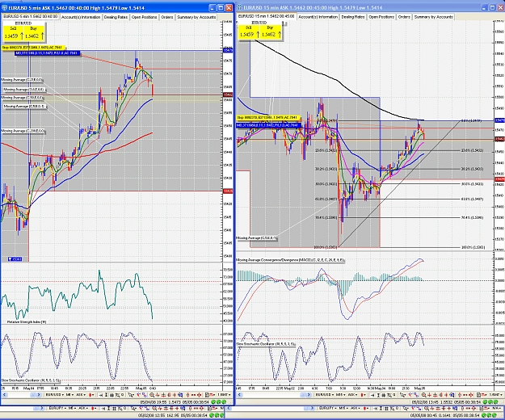Click app icon in 5 min window title bar
The width and height of the screenshot is (505, 420).
tap(5, 8)
